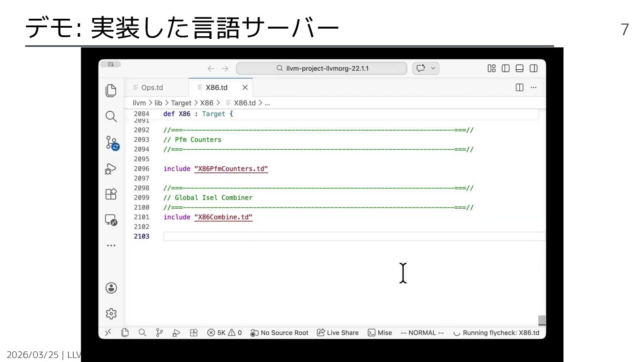Expand the Copilot chat dropdown arrow
The width and height of the screenshot is (644, 362).
coord(433,68)
